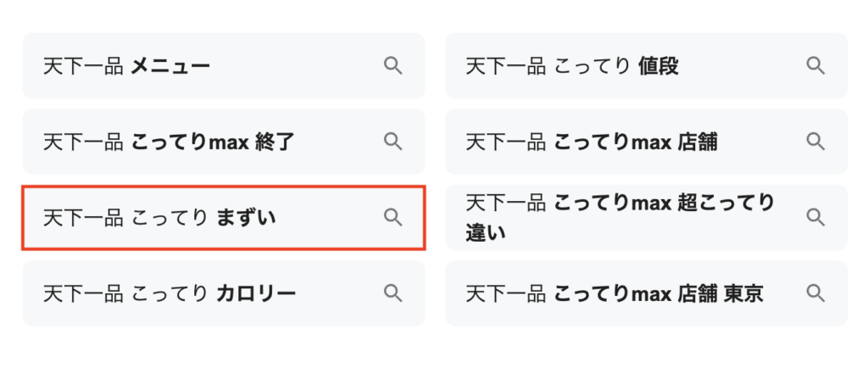Click magnifier icon beside 超こってり 違い suggestion
The height and width of the screenshot is (368, 868).
click(816, 217)
